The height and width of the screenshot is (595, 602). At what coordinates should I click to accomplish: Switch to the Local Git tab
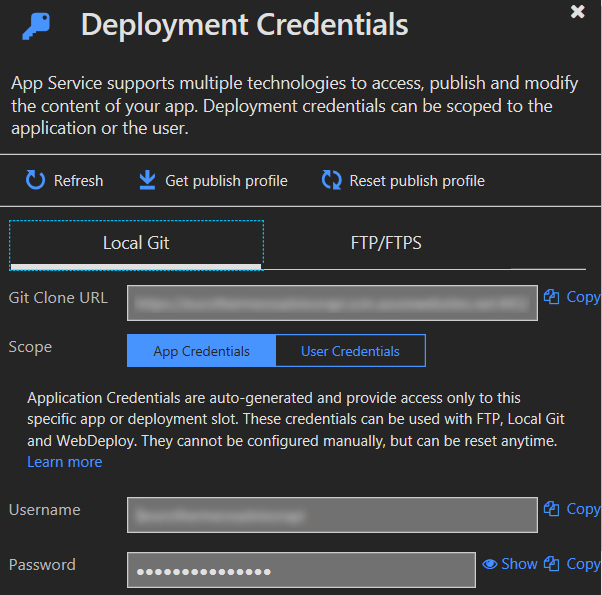coord(136,245)
